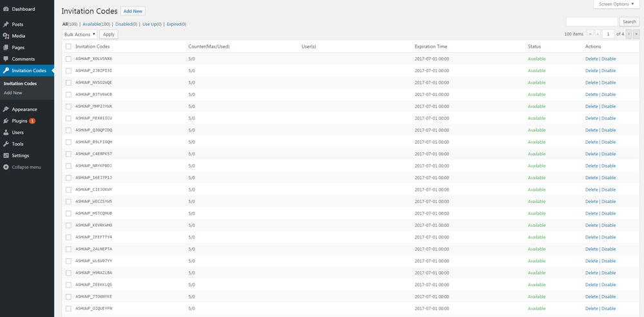
Task: Filter by Disabled(0) link
Action: [x=126, y=24]
